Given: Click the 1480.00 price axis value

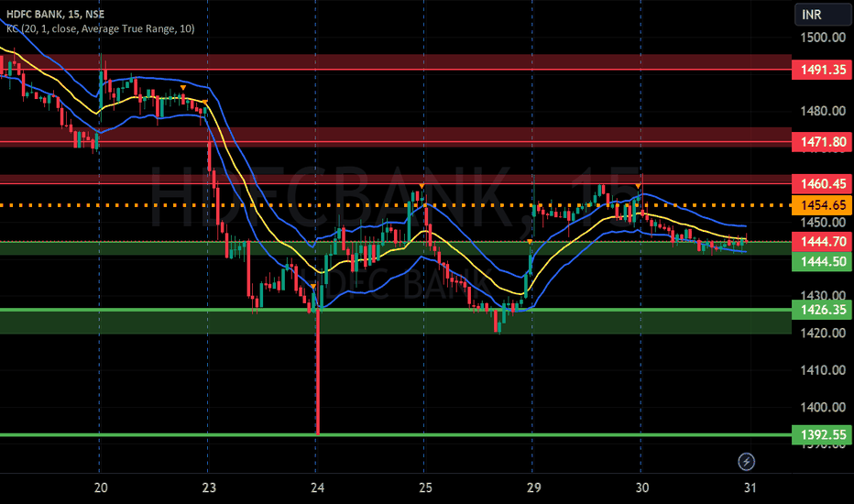Looking at the screenshot, I should 823,111.
